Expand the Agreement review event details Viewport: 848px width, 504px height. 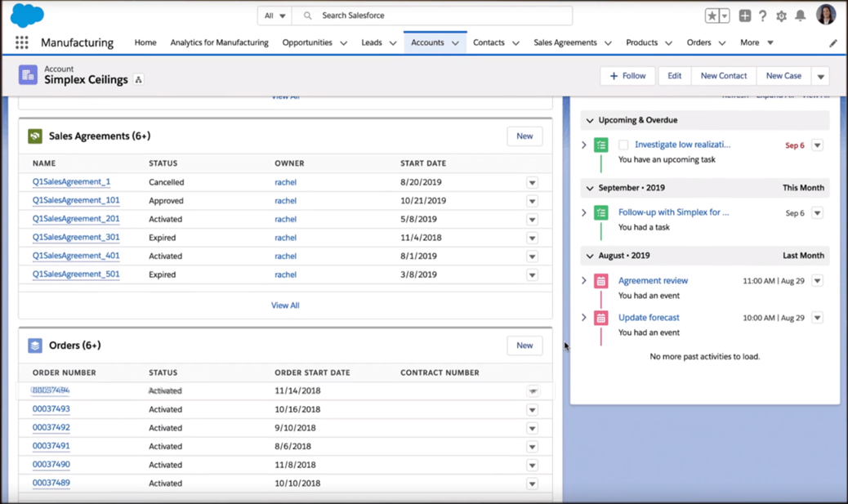[x=584, y=281]
